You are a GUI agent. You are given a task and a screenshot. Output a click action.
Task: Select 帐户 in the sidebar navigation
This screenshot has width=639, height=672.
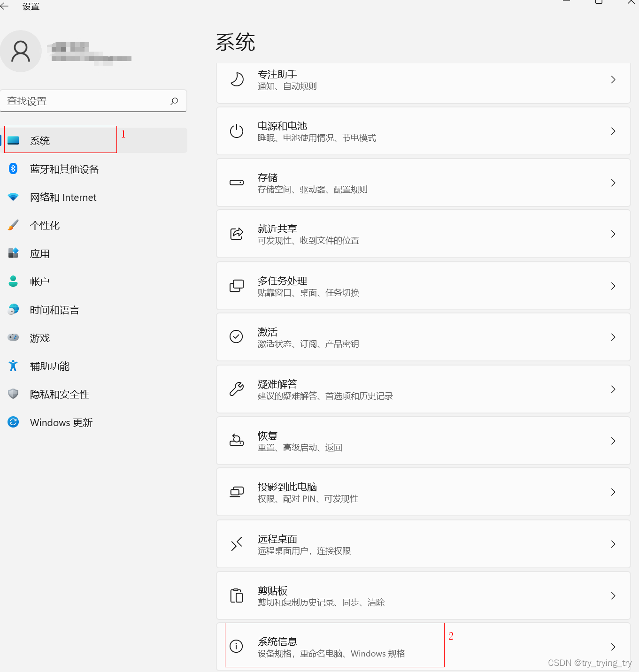click(x=39, y=281)
